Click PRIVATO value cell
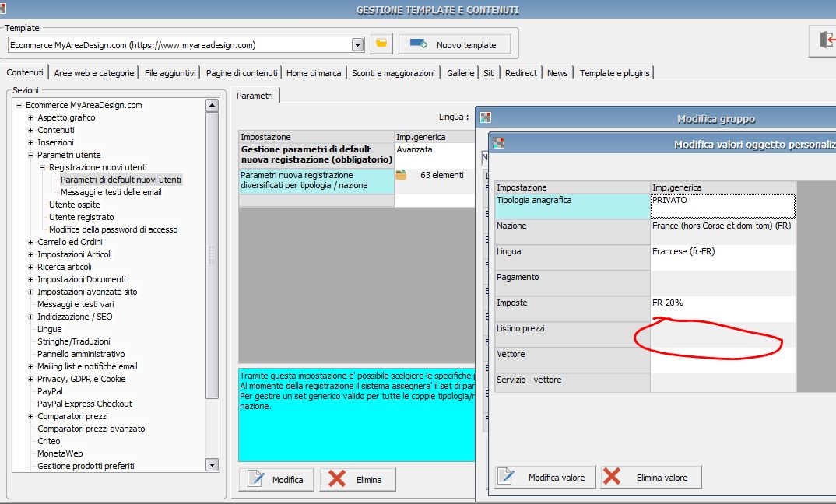 [722, 206]
